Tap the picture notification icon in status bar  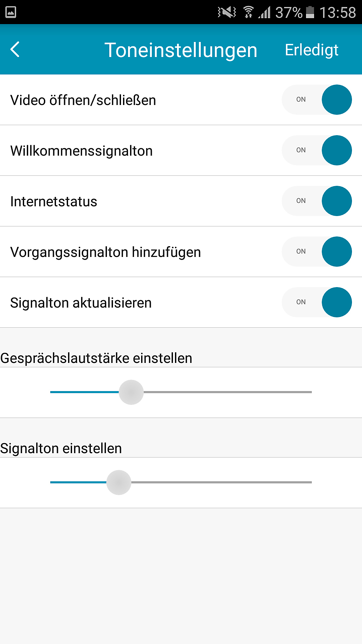(x=11, y=12)
